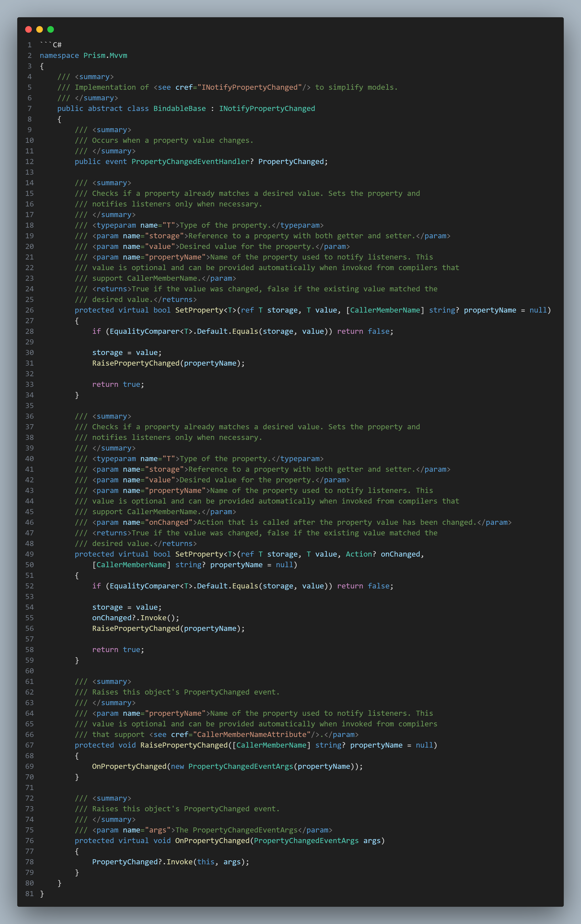
Task: Click the "args" parameter on line 76
Action: coord(372,841)
